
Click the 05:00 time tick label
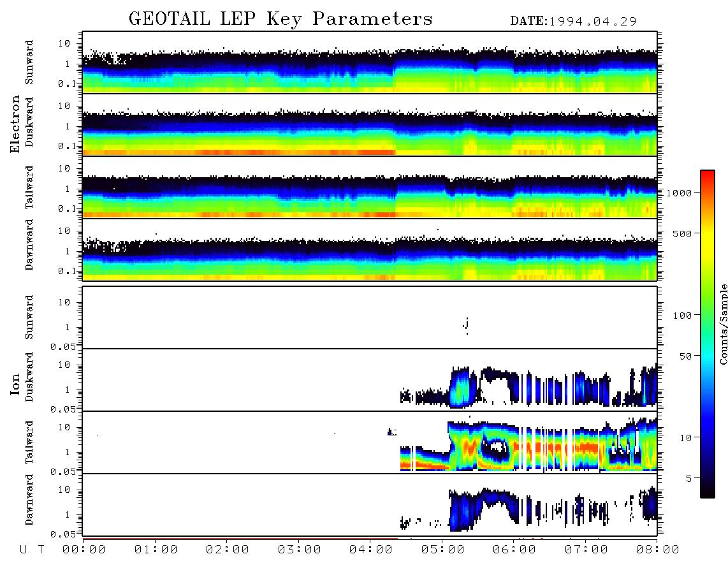click(x=443, y=550)
